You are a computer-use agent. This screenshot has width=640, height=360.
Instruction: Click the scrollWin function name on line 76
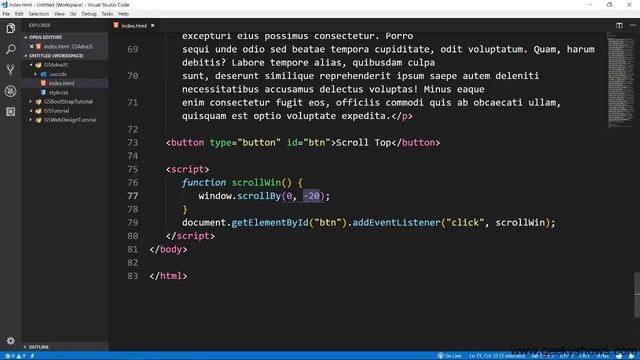click(256, 182)
